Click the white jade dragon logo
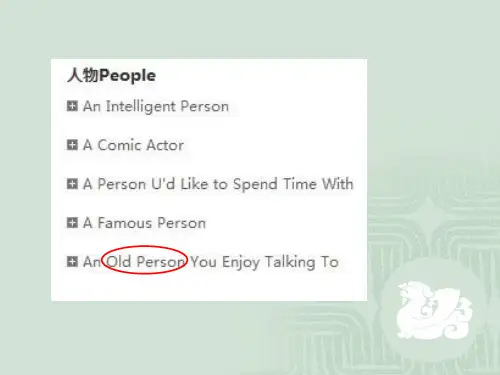Image resolution: width=500 pixels, height=375 pixels. coord(434,310)
